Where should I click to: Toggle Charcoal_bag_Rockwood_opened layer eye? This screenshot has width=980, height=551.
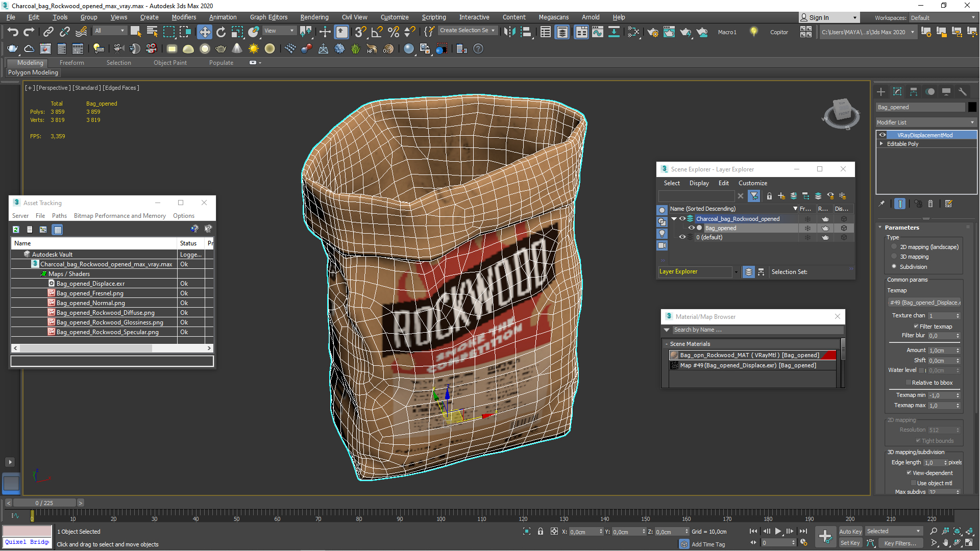click(x=682, y=219)
